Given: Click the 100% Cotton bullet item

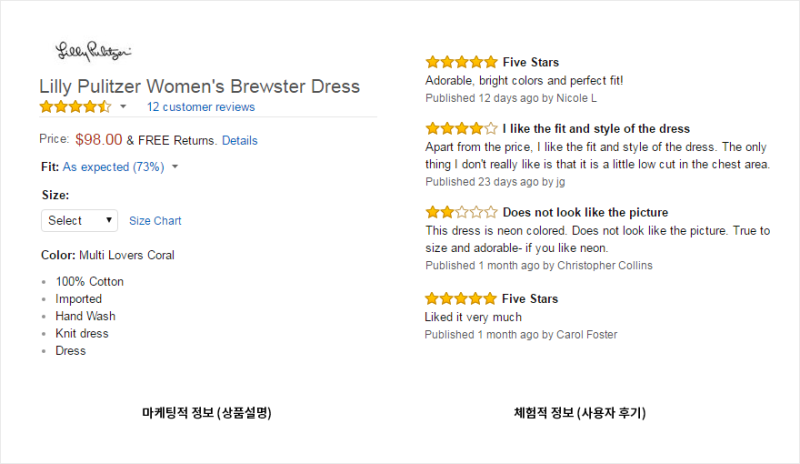Looking at the screenshot, I should [89, 281].
